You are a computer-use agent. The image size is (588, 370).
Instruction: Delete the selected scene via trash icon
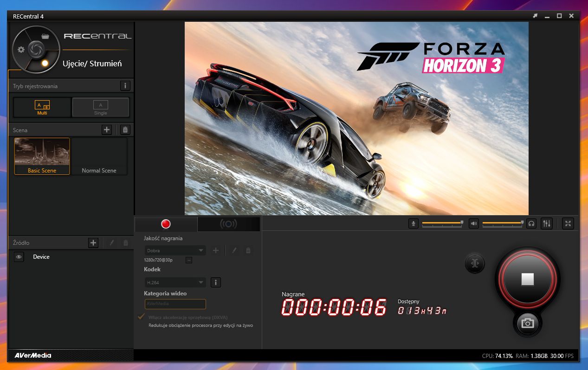(x=125, y=130)
